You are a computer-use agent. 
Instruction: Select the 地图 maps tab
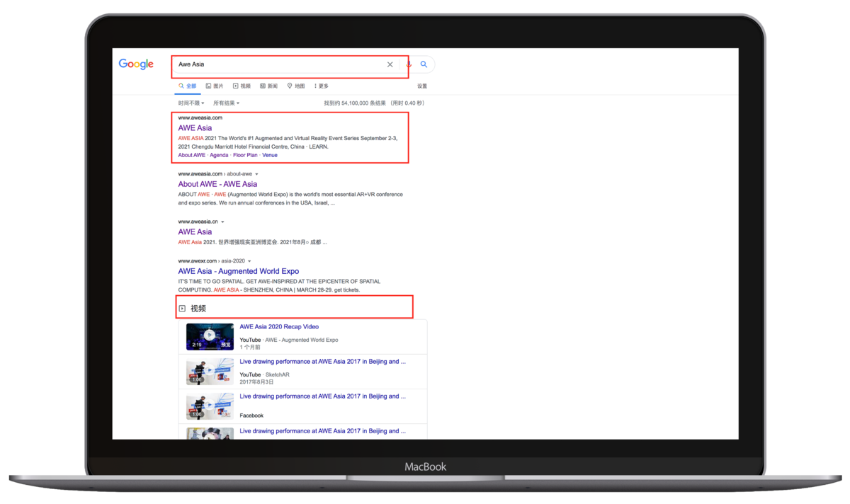pos(296,86)
